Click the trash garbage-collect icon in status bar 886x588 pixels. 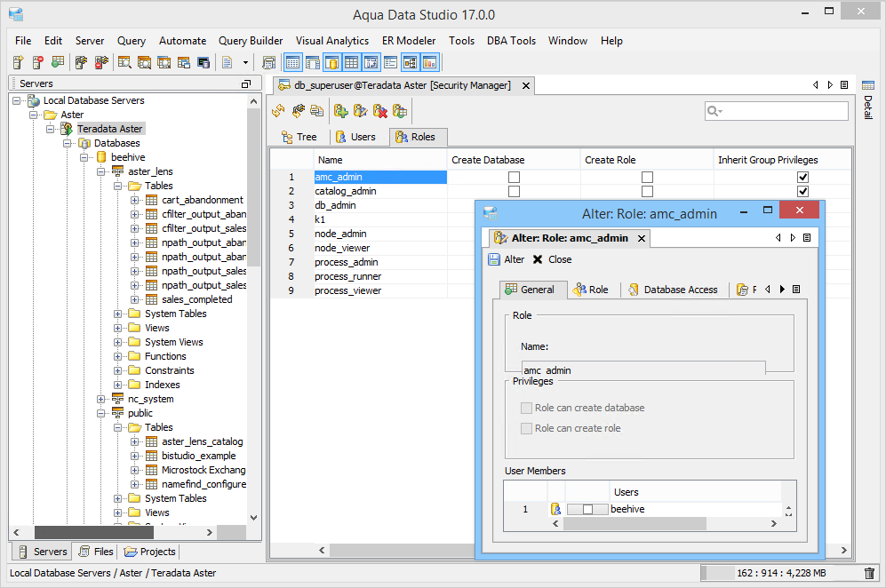pos(870,573)
